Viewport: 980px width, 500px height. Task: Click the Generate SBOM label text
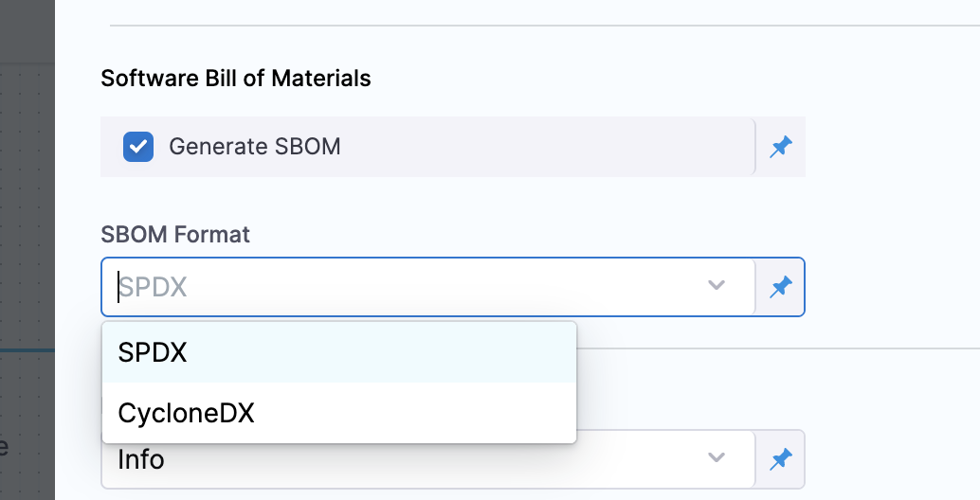click(x=254, y=147)
